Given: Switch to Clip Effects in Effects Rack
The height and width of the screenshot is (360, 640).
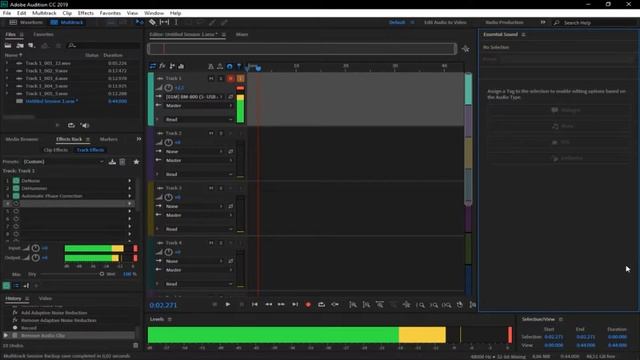Looking at the screenshot, I should 56,150.
